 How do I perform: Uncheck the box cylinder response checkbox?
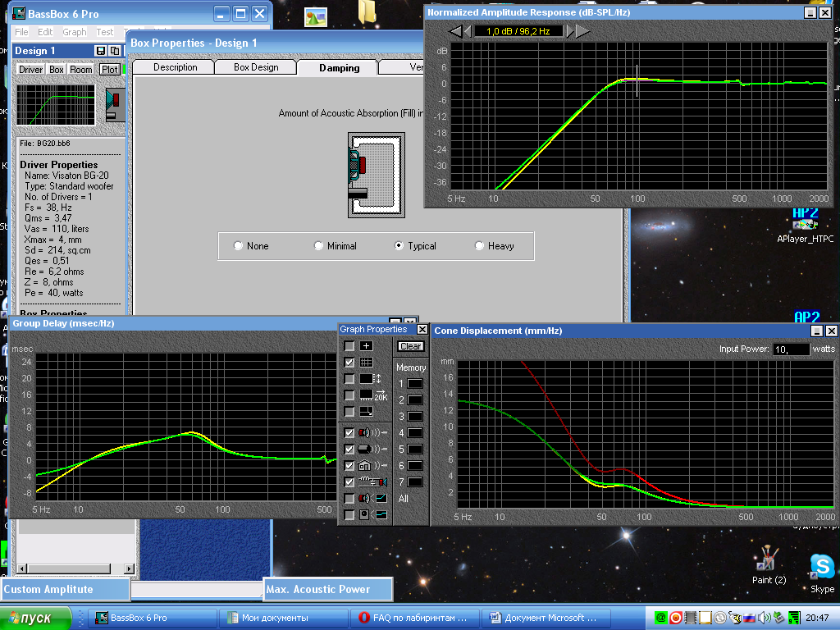point(349,449)
